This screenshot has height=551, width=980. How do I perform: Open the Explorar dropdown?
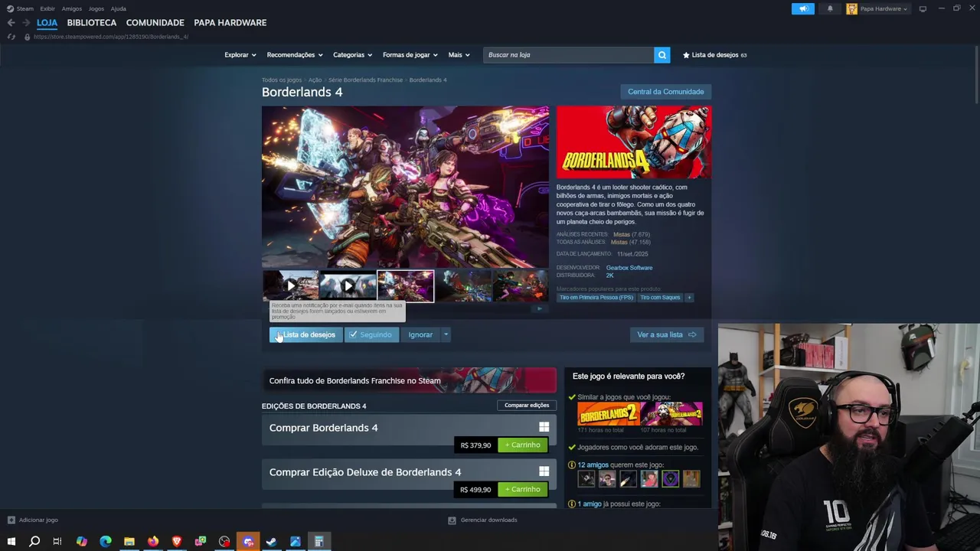[240, 55]
